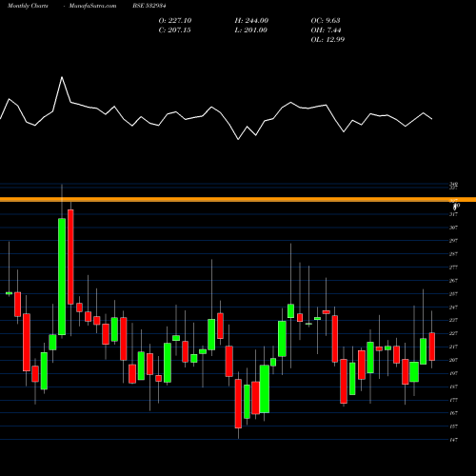Click the 147 price axis label
Screen dimensions: 476x476
(x=453, y=440)
